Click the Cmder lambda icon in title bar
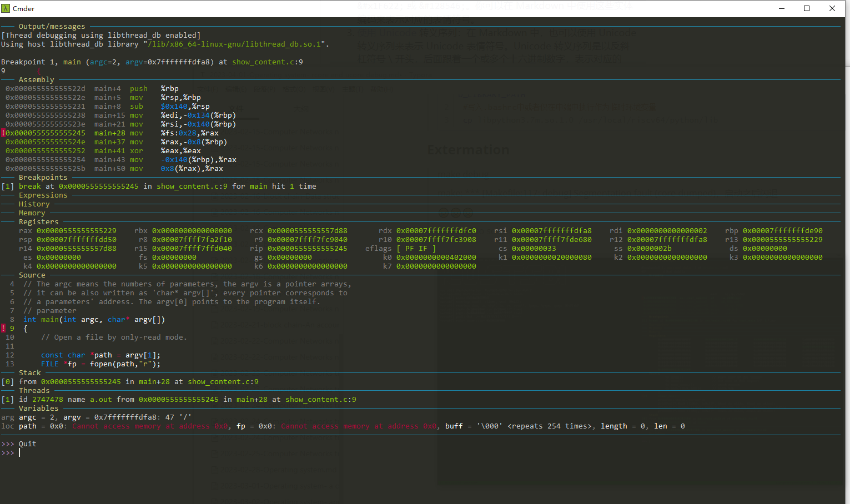Screen dimensions: 850x504 pyautogui.click(x=6, y=8)
